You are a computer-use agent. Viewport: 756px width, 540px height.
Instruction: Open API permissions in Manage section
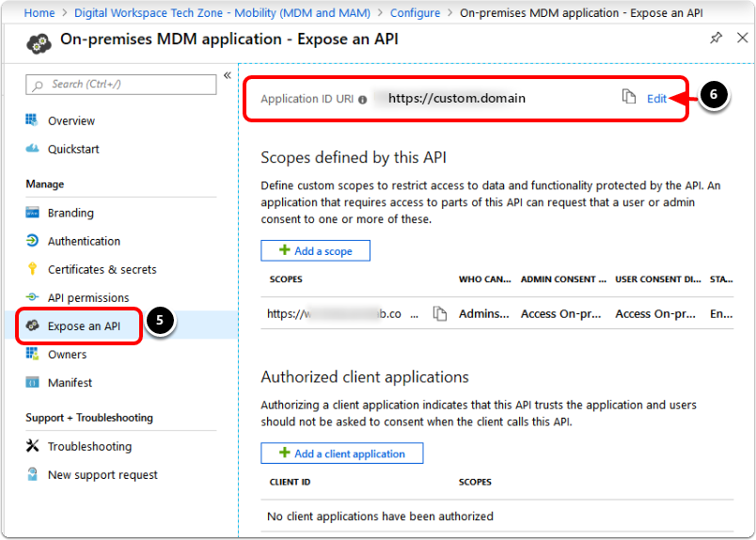[x=88, y=297]
